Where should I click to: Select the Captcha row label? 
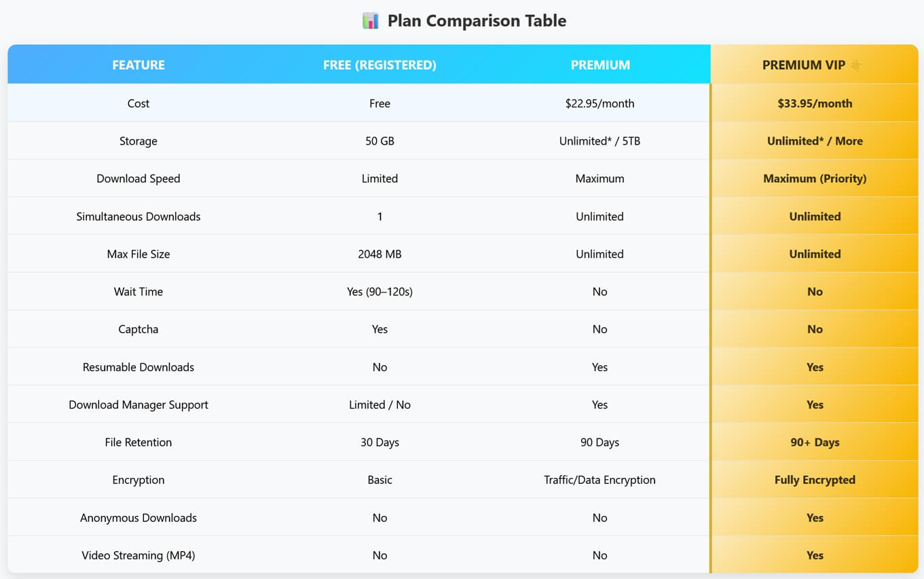click(x=138, y=330)
